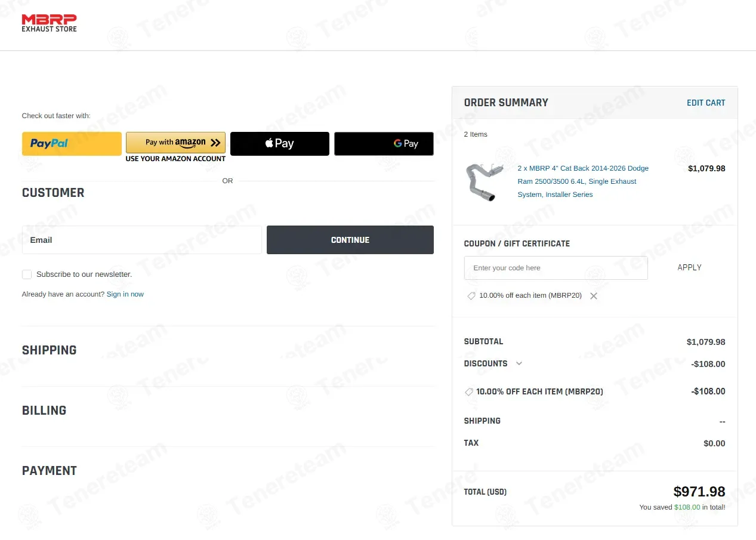Click the coupon tag icon under code field
The width and height of the screenshot is (756, 540).
click(x=471, y=296)
